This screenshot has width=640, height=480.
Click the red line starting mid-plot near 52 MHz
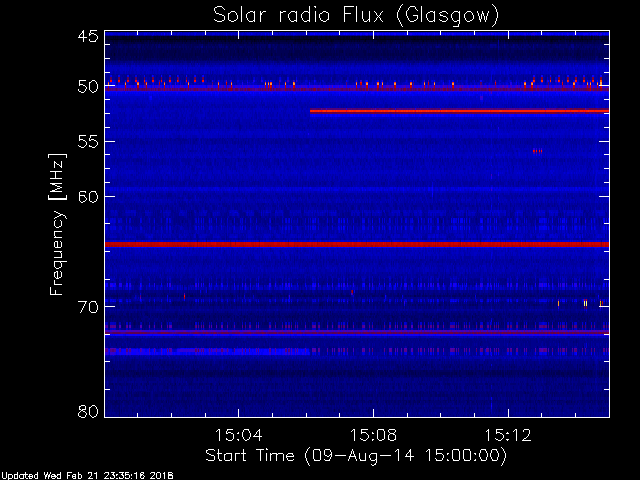pos(459,111)
